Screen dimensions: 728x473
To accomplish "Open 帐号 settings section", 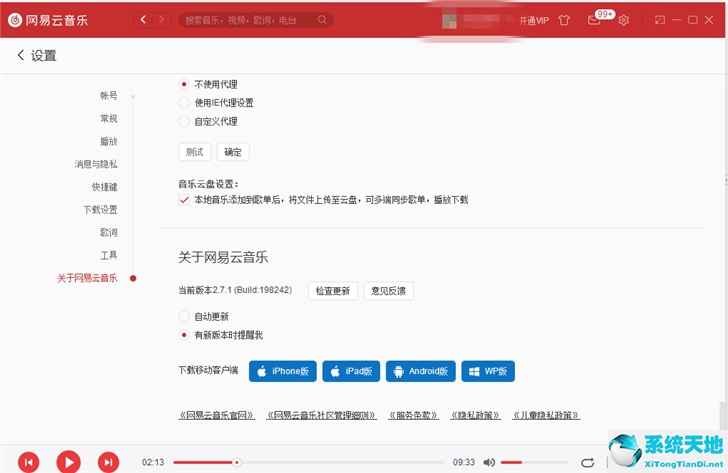I will [x=109, y=96].
